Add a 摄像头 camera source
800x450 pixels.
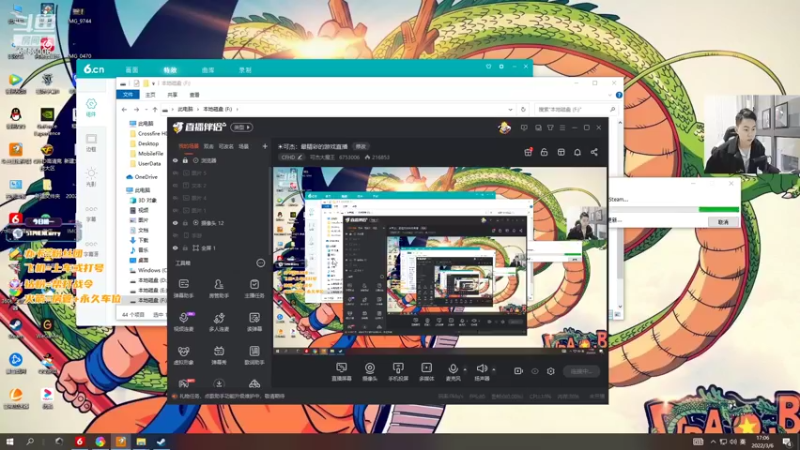tap(370, 371)
